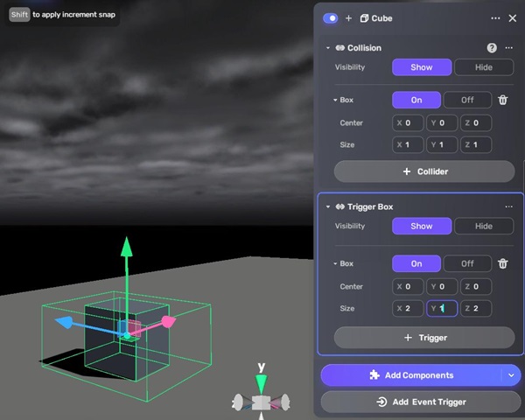Open Collision component more options

coord(508,48)
